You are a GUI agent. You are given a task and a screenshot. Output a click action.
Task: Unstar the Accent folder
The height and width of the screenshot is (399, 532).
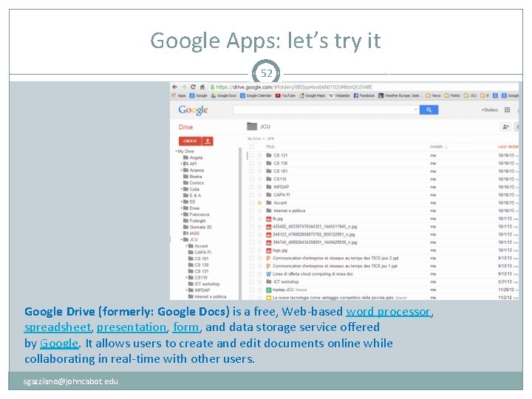point(259,203)
